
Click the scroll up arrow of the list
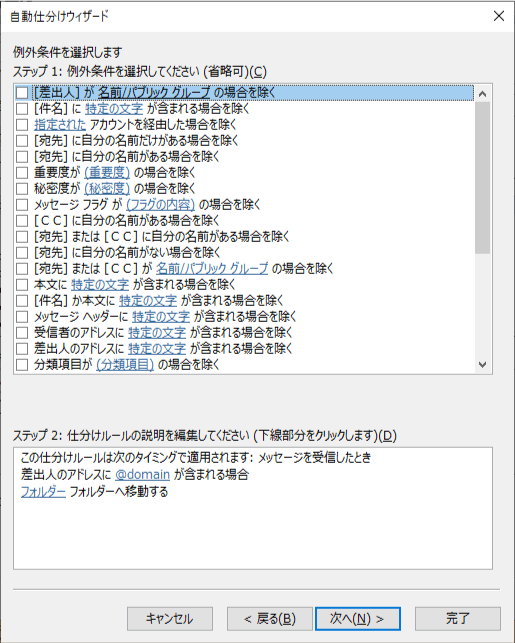coord(483,94)
